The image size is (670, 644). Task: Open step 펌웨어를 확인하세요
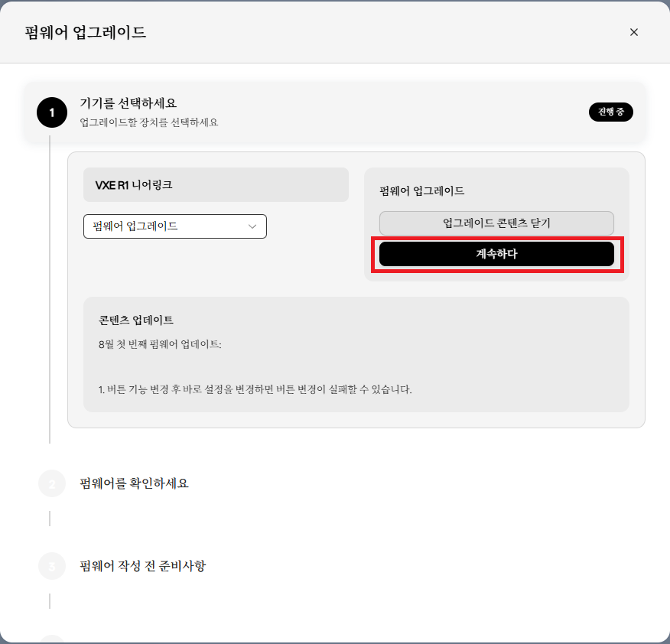[134, 483]
